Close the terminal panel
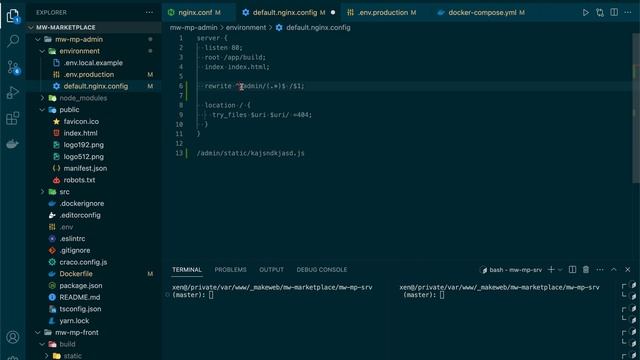Viewport: 640px width, 360px height. coord(627,269)
